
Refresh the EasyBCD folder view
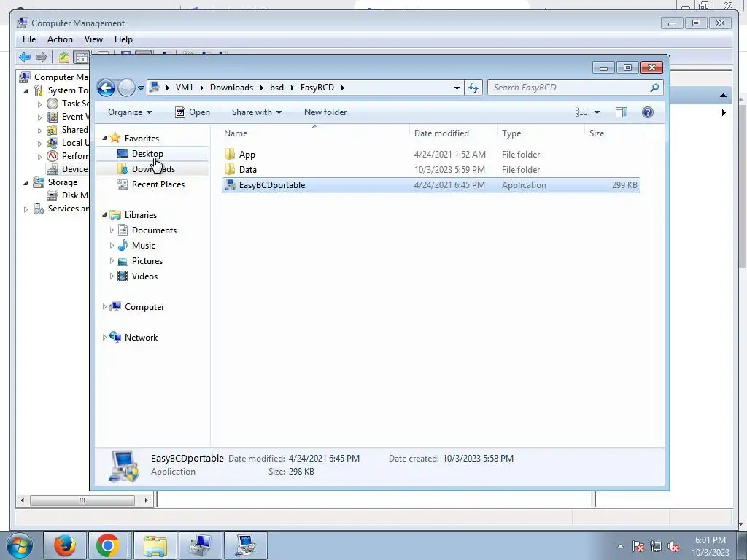pos(473,87)
